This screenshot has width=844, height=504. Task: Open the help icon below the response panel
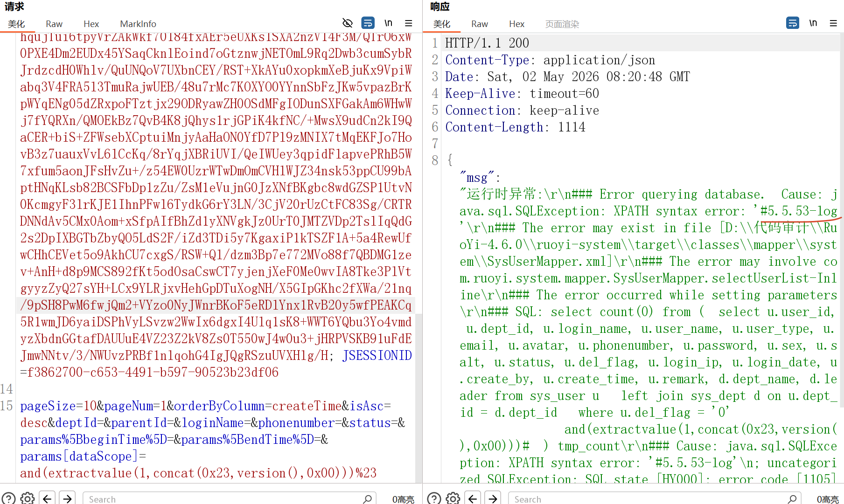pos(434,498)
